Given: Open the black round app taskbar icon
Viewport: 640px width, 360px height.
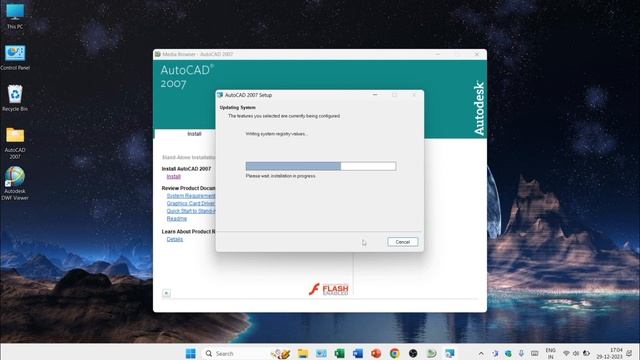Looking at the screenshot, I should point(413,353).
